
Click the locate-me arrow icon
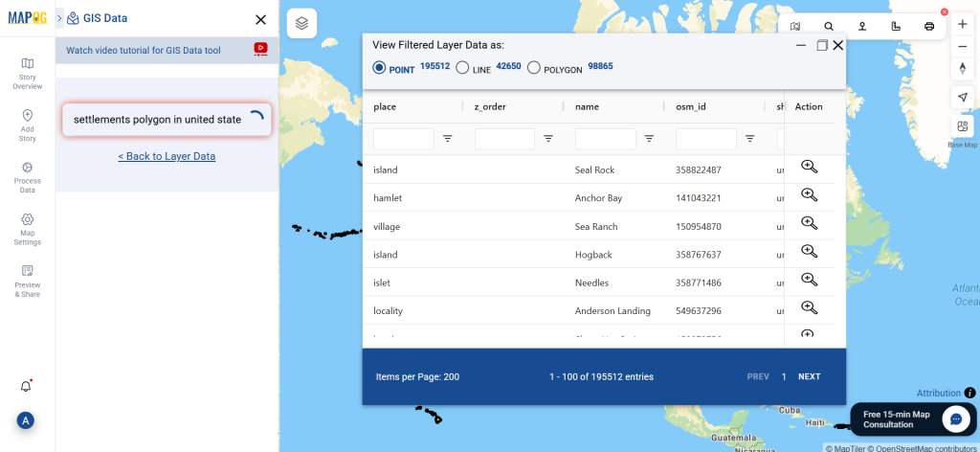[x=963, y=97]
